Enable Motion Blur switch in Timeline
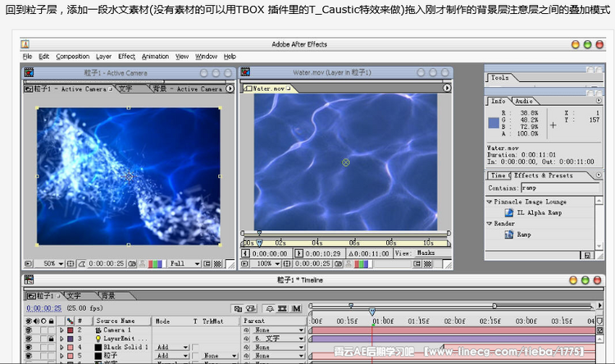Image resolution: width=615 pixels, height=364 pixels. click(x=297, y=309)
